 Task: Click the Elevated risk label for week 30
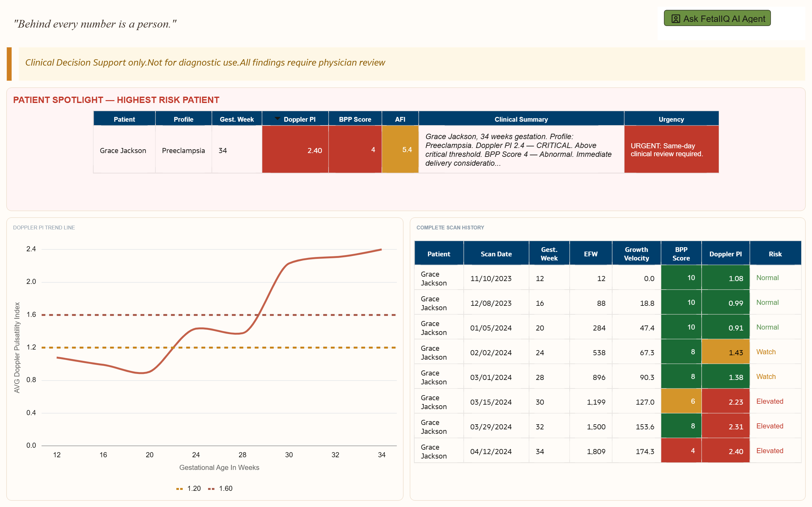tap(769, 401)
